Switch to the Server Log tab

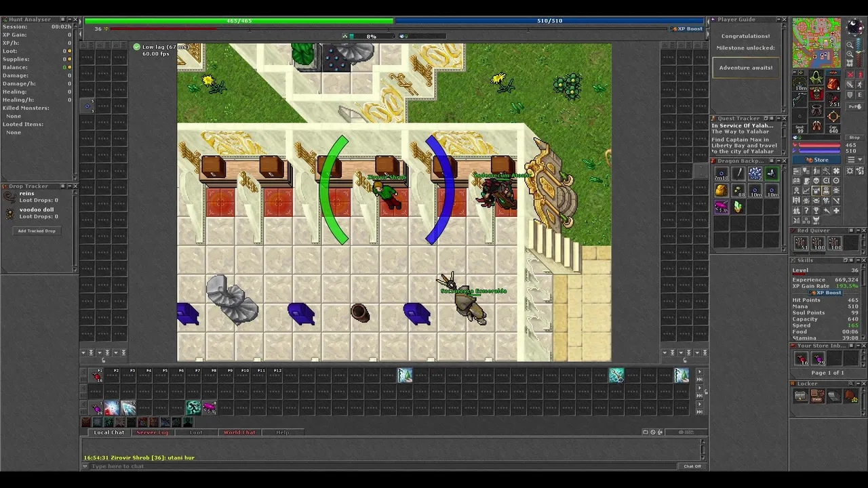(152, 432)
